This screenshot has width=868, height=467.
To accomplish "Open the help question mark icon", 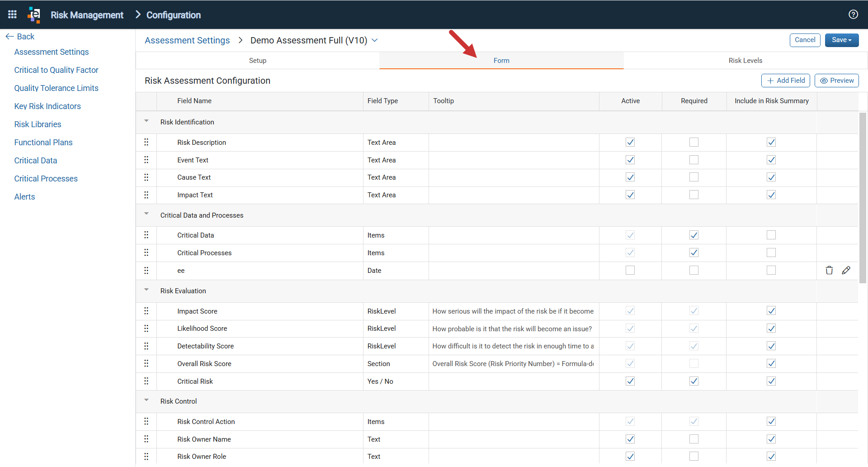I will point(853,14).
